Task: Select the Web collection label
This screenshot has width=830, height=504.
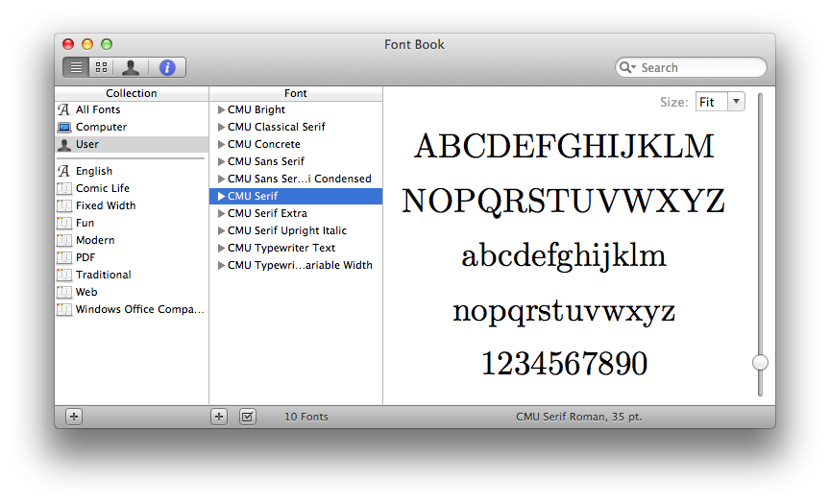Action: [86, 292]
